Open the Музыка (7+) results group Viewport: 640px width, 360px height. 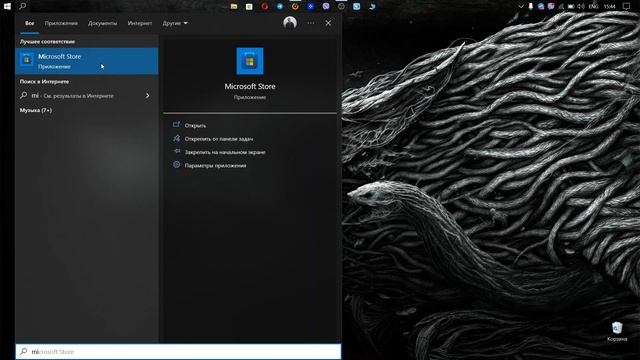pyautogui.click(x=36, y=110)
